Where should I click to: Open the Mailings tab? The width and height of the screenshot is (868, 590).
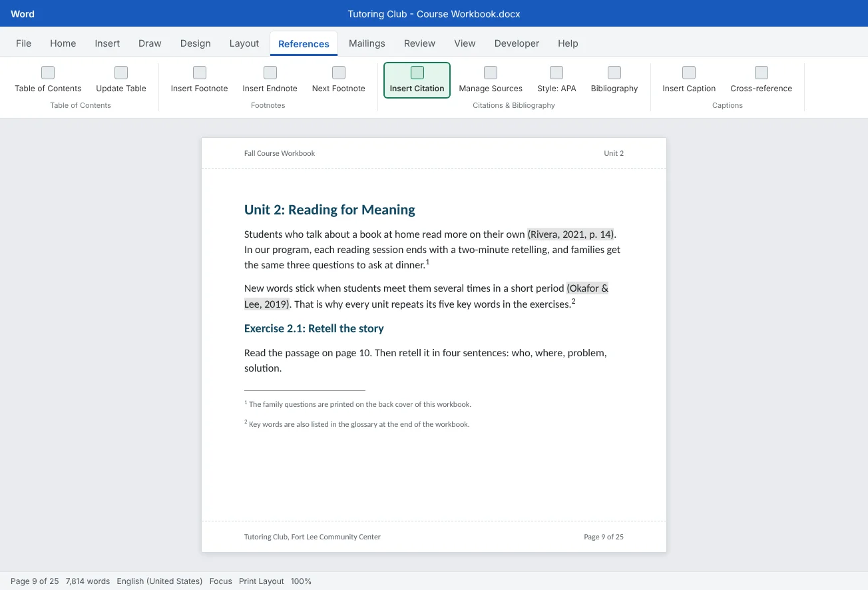(367, 43)
